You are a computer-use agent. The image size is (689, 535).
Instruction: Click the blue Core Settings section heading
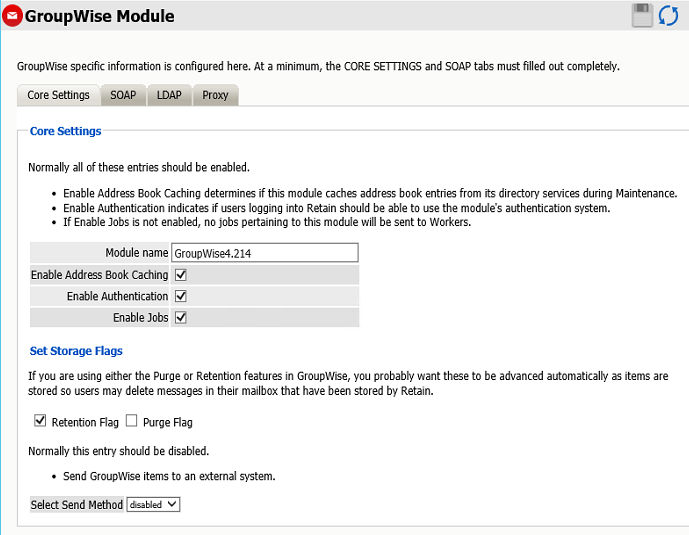point(65,131)
